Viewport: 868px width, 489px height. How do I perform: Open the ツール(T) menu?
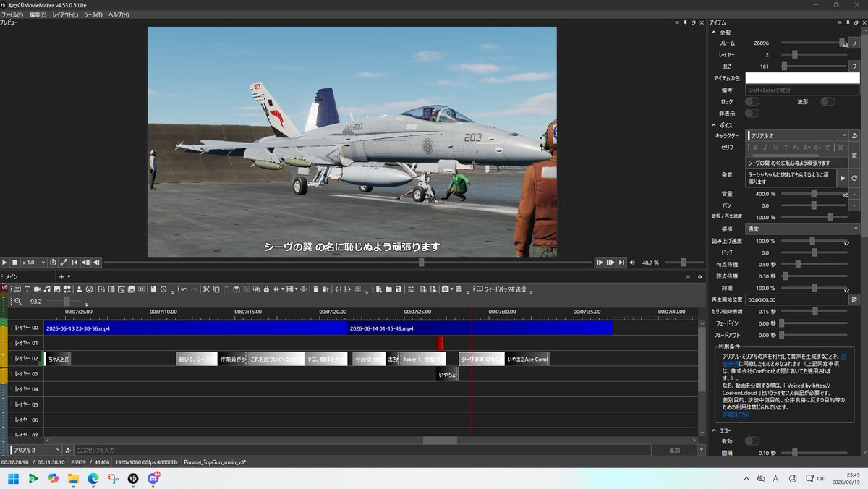pos(93,14)
